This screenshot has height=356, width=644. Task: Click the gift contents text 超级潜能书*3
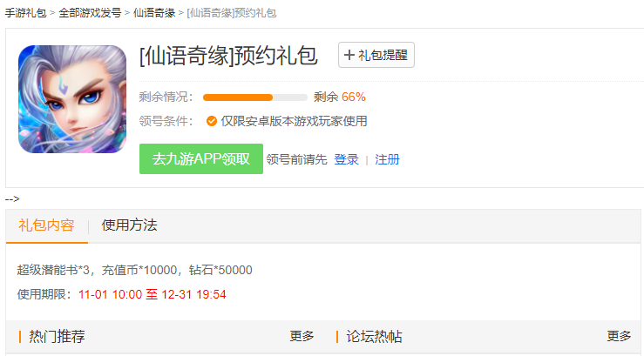tap(53, 270)
